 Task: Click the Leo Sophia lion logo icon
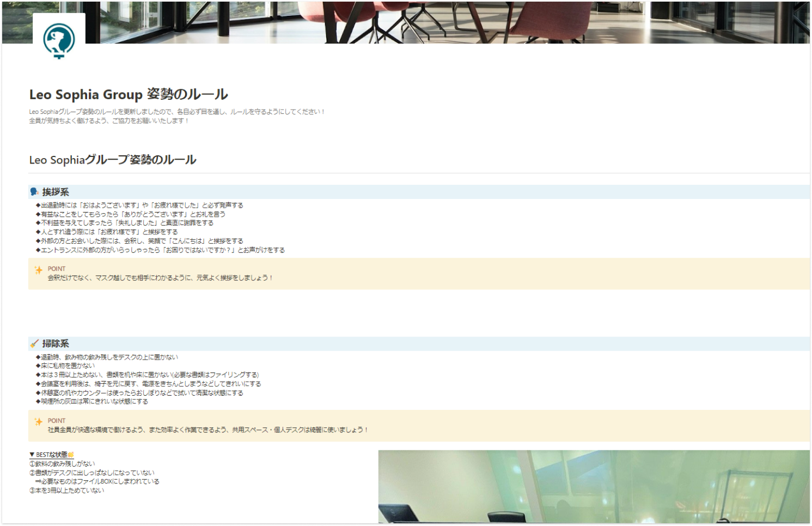59,40
